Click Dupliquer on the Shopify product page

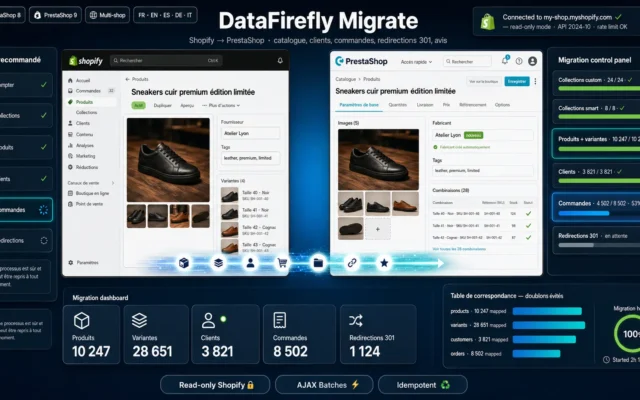click(162, 105)
